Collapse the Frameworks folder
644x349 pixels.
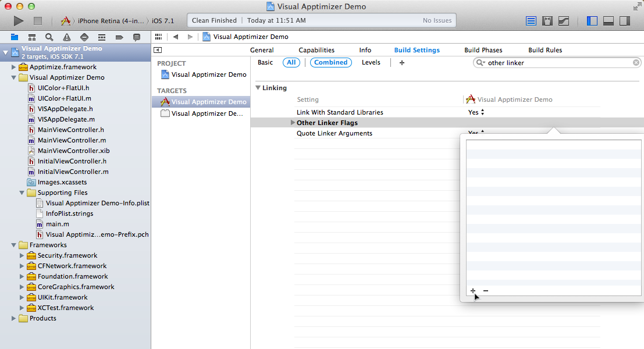(x=13, y=245)
